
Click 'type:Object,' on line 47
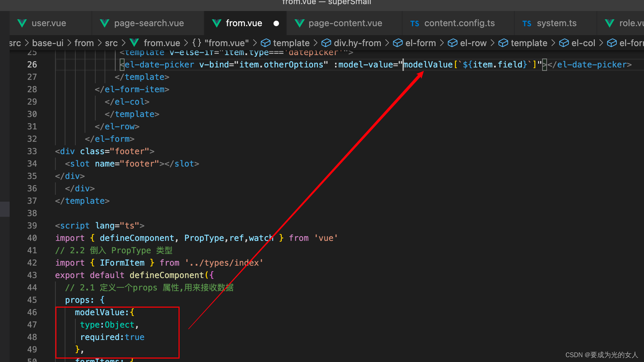(109, 325)
